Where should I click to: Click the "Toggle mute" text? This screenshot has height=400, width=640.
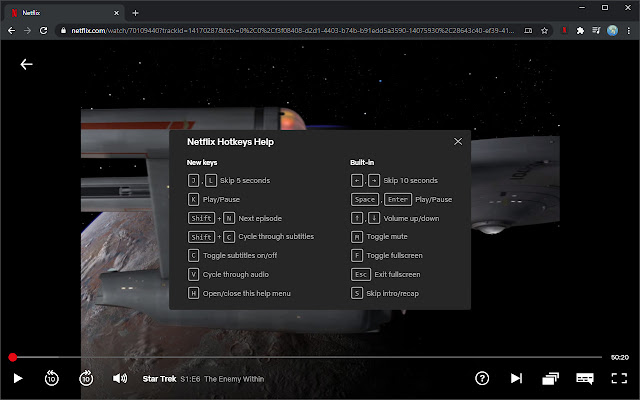[387, 237]
